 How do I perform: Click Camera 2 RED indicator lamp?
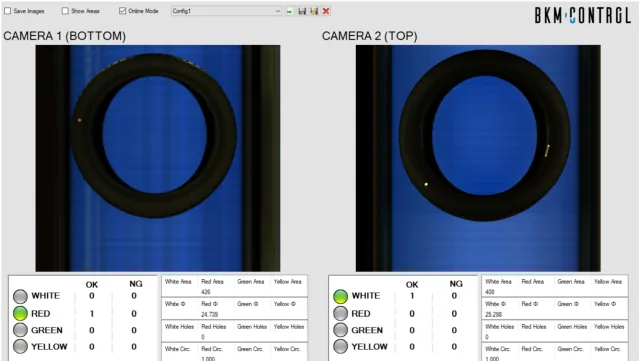coord(340,314)
